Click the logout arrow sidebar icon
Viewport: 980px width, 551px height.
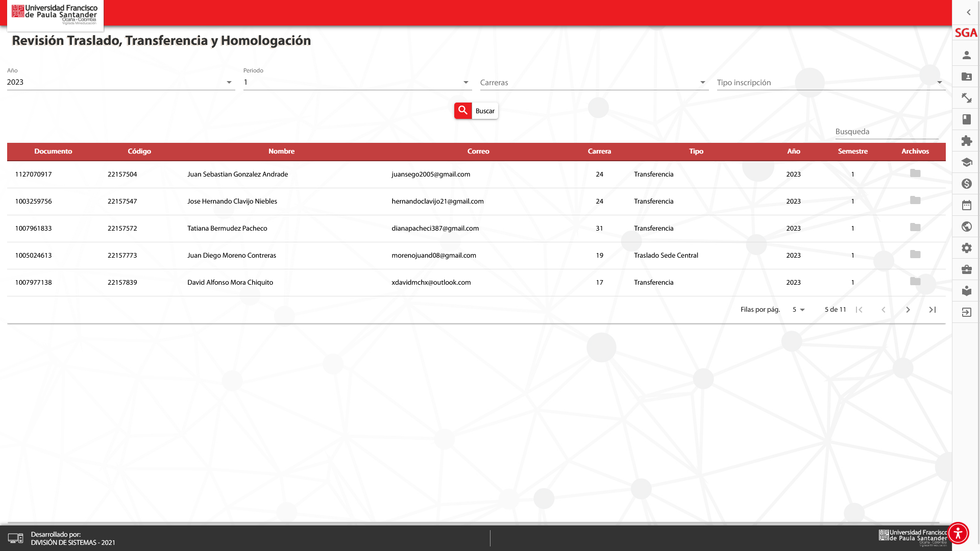[966, 312]
